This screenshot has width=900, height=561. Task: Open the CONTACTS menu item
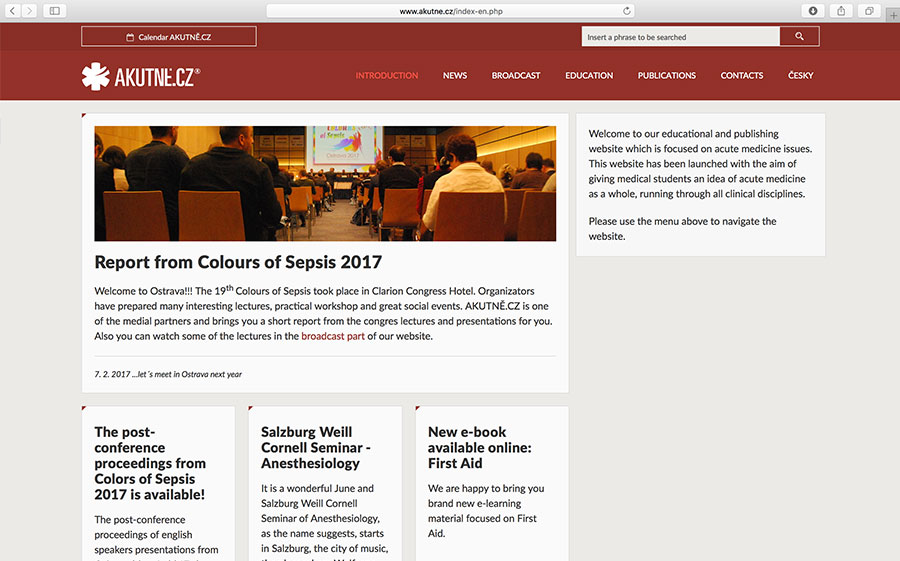click(742, 75)
